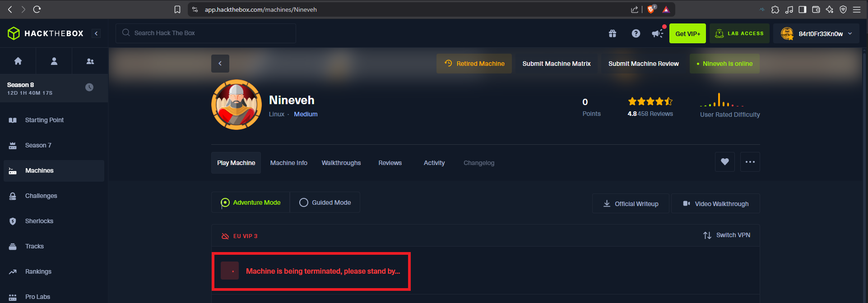This screenshot has width=868, height=303.
Task: Open Starting Point in the sidebar
Action: [54, 120]
